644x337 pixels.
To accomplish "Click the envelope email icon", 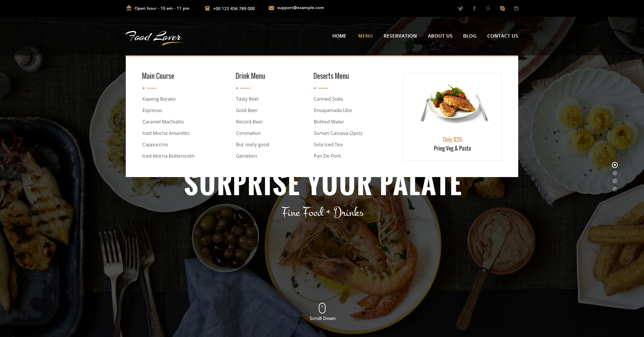I will pos(271,8).
